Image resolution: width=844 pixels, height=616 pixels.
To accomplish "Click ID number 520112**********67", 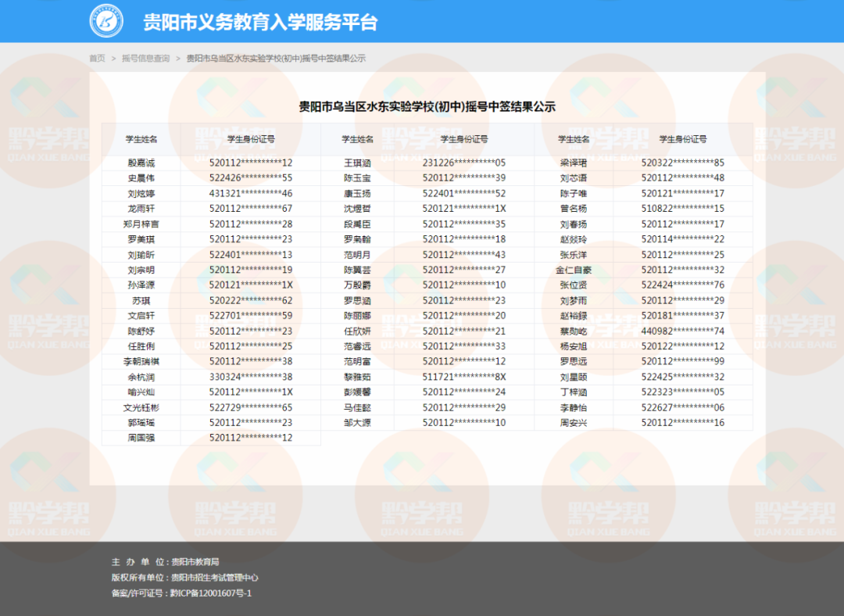I will point(251,209).
